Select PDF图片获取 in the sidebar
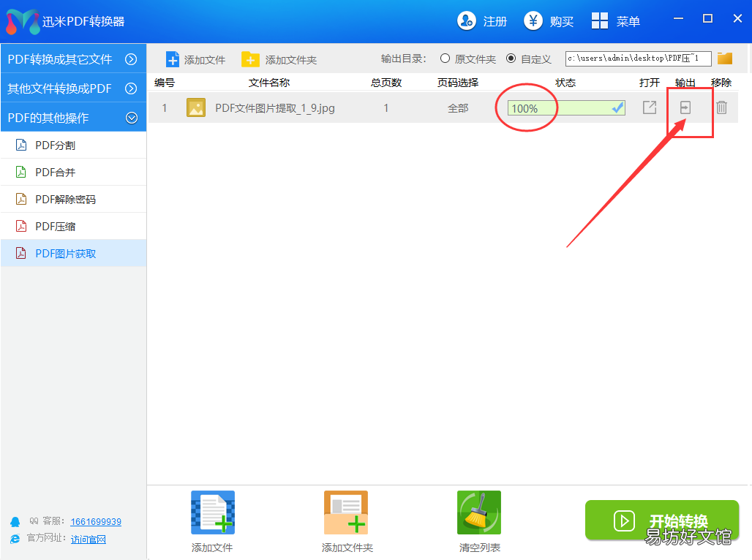 [x=73, y=253]
